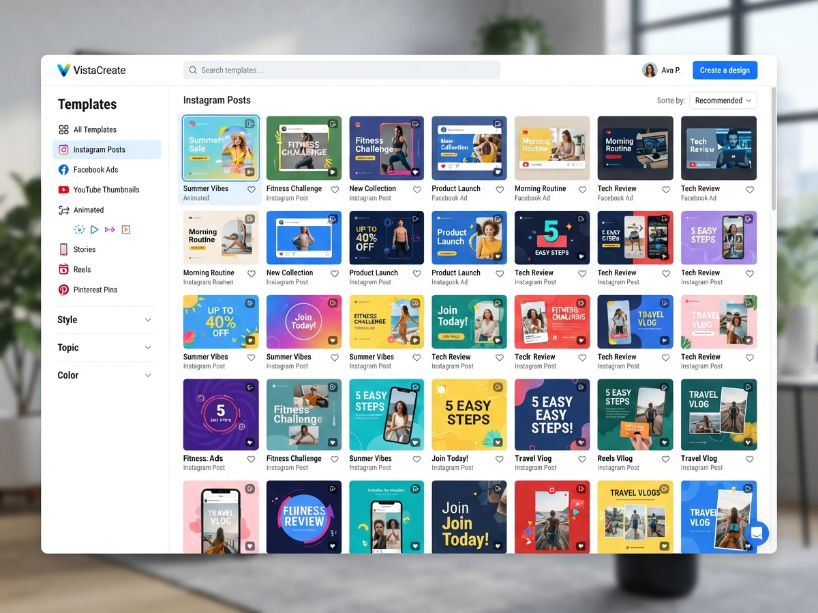Click bottom-right icon on Summer Sale thumbnail

(250, 172)
